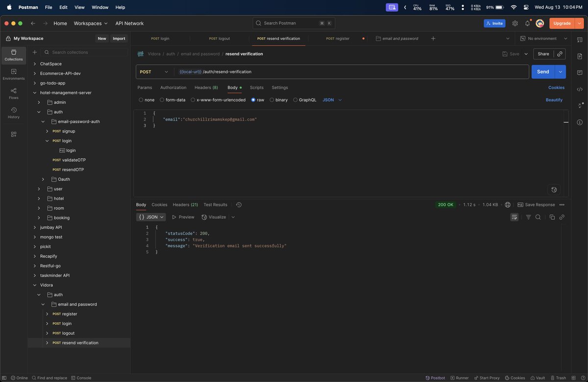588x382 pixels.
Task: Open Trash in the status bar
Action: [558, 378]
